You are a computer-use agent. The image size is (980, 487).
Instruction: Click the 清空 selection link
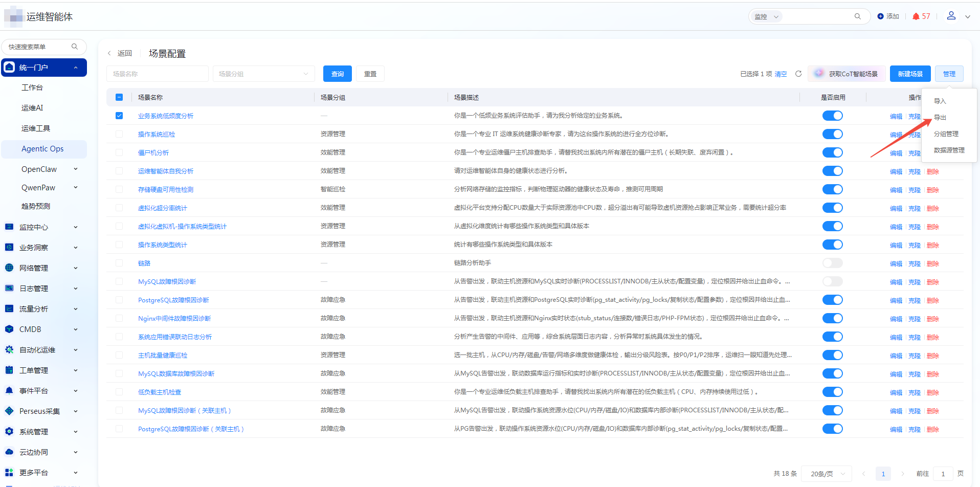pos(781,74)
